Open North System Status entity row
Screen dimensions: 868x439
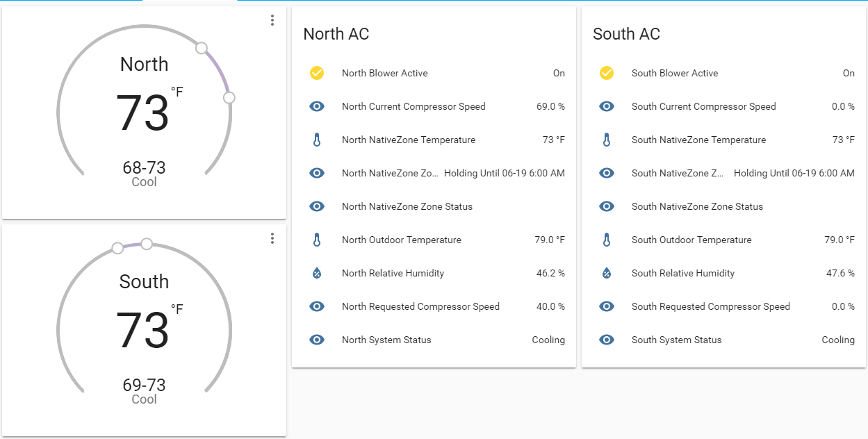point(386,340)
